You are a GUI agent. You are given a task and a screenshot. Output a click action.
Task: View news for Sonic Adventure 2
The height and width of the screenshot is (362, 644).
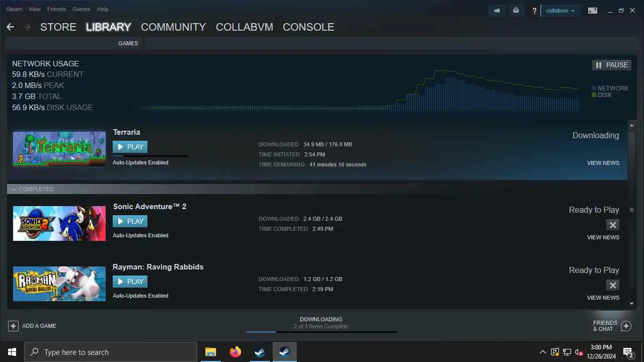click(603, 237)
